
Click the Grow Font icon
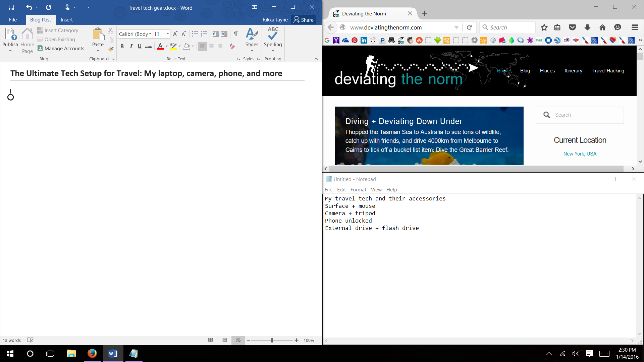[175, 34]
